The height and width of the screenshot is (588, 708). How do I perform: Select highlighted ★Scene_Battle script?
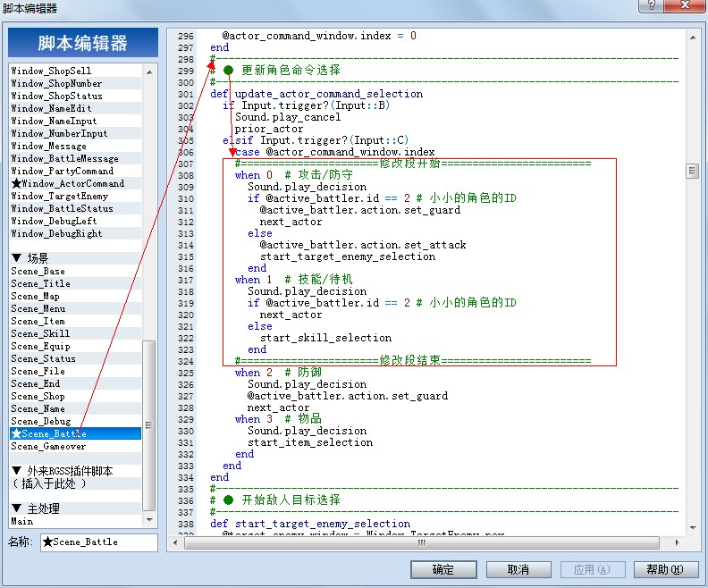pyautogui.click(x=75, y=433)
